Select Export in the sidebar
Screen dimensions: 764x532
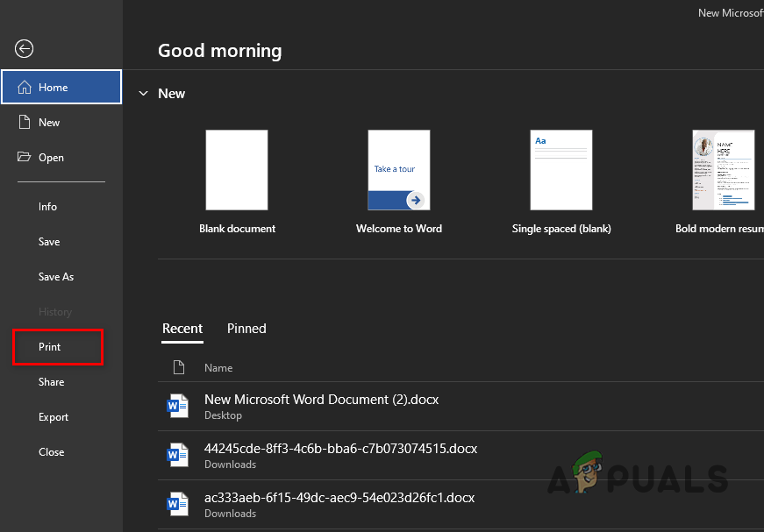(x=53, y=417)
